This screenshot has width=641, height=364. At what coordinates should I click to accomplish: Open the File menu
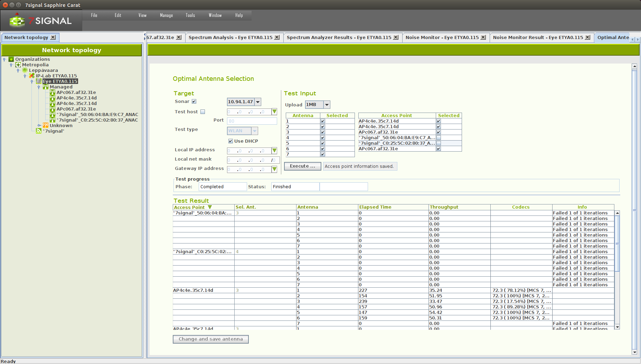[x=94, y=15]
